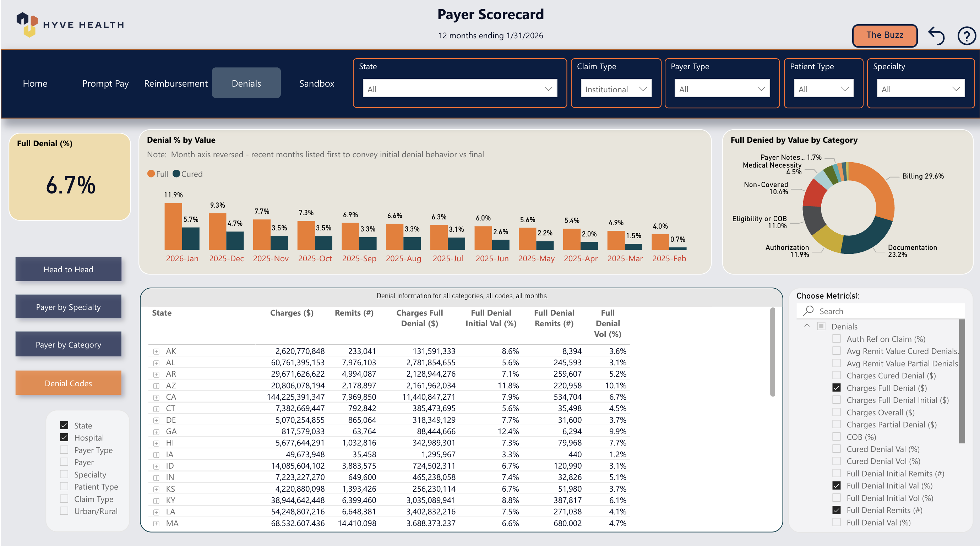
Task: Enable the Payer Type grouping checkbox
Action: [x=64, y=449]
